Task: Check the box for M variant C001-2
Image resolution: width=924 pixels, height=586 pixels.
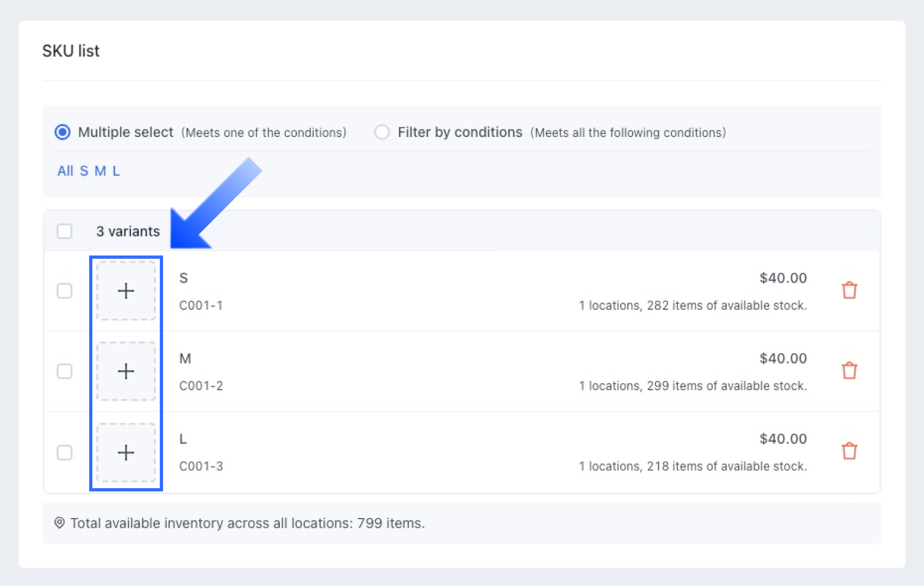Action: click(x=65, y=371)
